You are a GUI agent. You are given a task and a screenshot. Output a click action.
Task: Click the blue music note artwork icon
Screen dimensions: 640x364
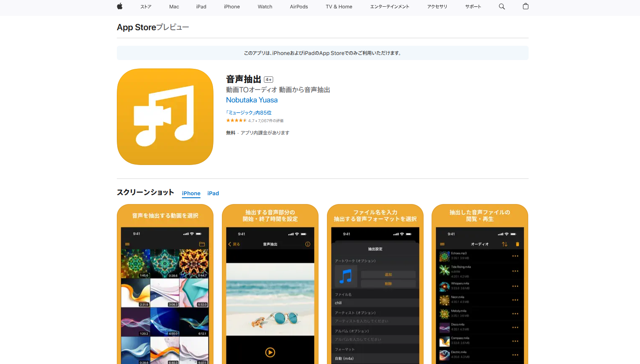pyautogui.click(x=346, y=276)
